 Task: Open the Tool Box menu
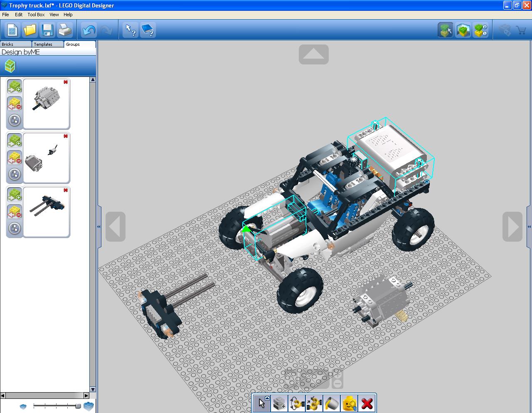(36, 15)
